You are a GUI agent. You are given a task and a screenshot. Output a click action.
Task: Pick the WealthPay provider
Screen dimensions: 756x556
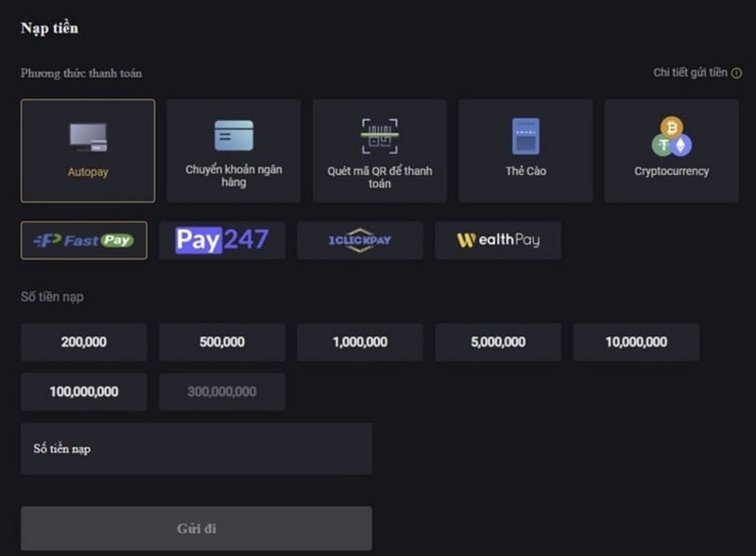tap(498, 240)
